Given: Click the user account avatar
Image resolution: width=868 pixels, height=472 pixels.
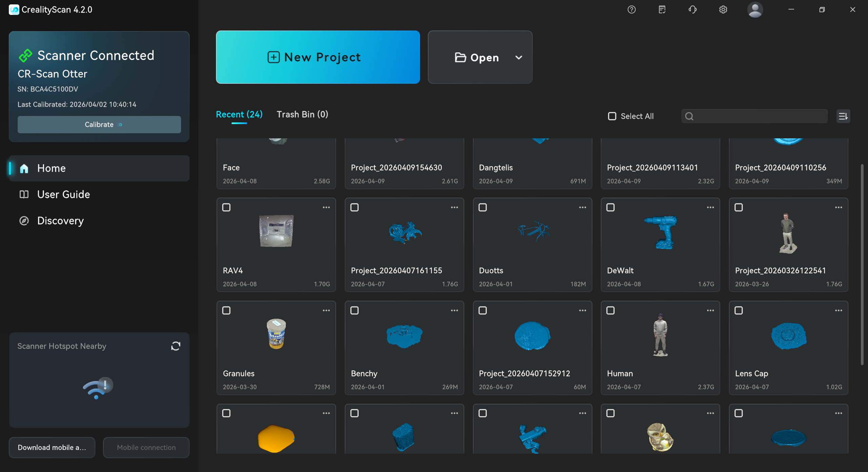Looking at the screenshot, I should (x=755, y=9).
